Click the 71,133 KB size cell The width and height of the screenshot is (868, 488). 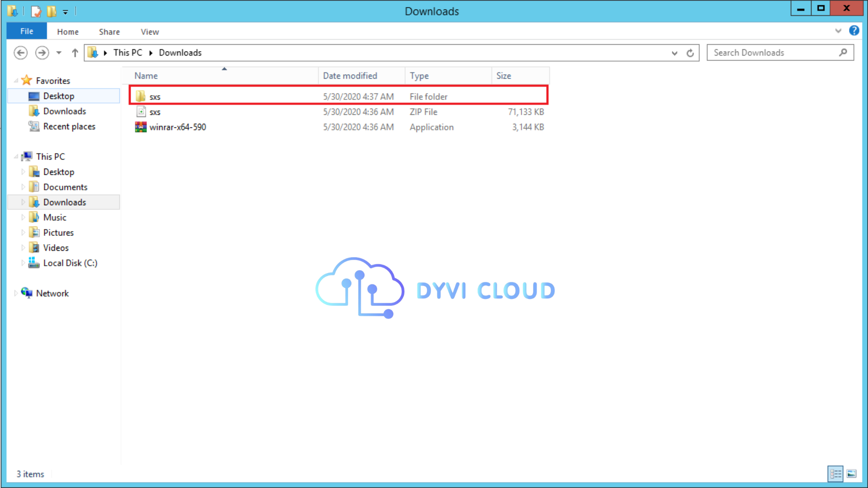526,112
